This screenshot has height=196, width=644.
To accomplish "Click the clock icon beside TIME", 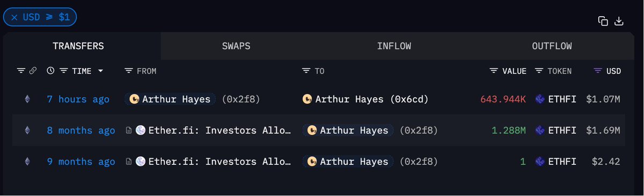I will (50, 71).
